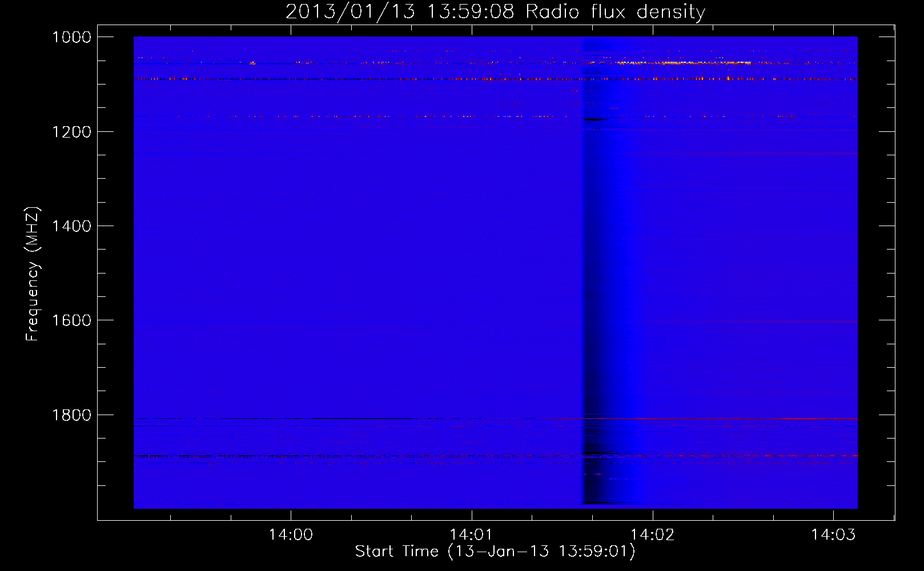This screenshot has width=924, height=571.
Task: Click the 14:01 time tick label
Action: click(x=472, y=534)
